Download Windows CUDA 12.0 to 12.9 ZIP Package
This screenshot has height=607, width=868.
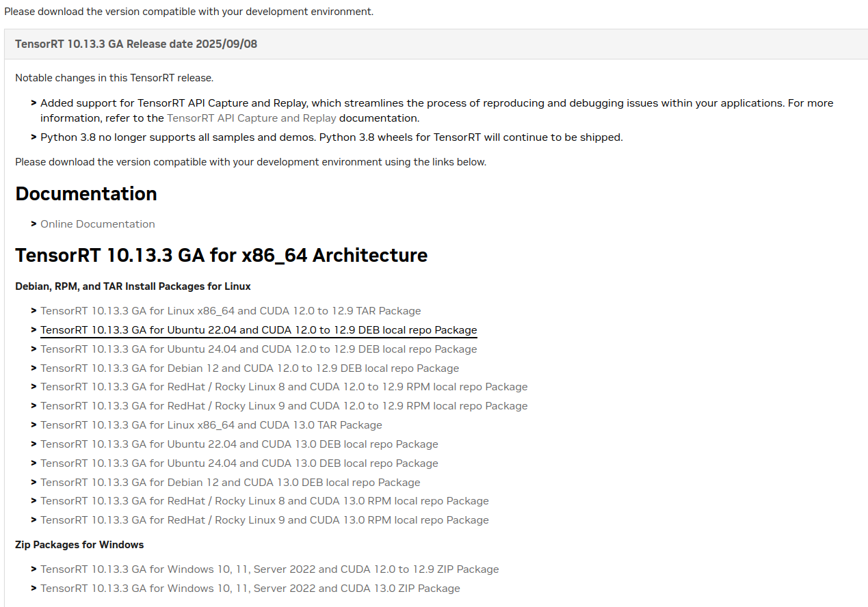coord(269,569)
